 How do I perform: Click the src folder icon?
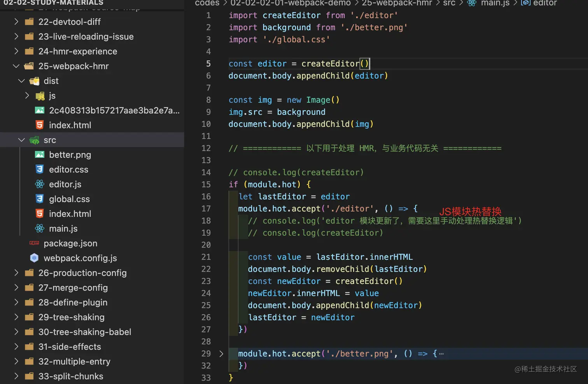click(x=35, y=140)
